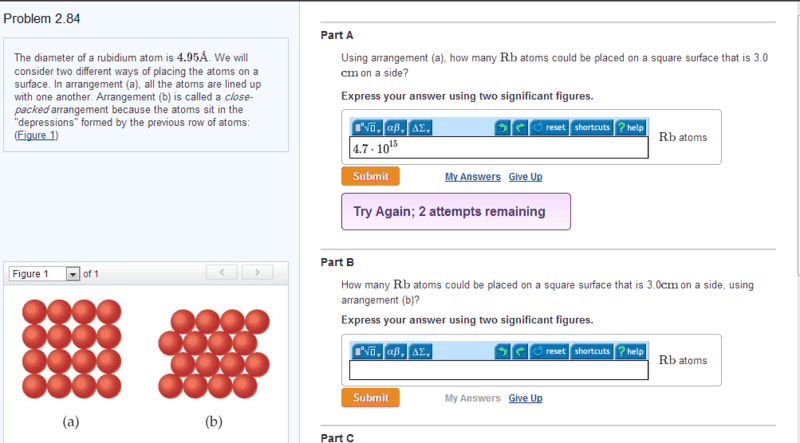800x443 pixels.
Task: Submit the Part A answer
Action: pyautogui.click(x=370, y=176)
